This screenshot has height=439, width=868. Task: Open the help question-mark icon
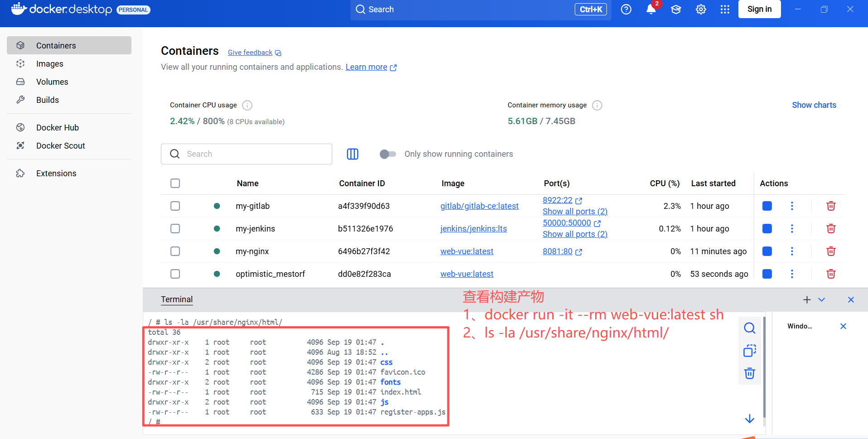626,9
